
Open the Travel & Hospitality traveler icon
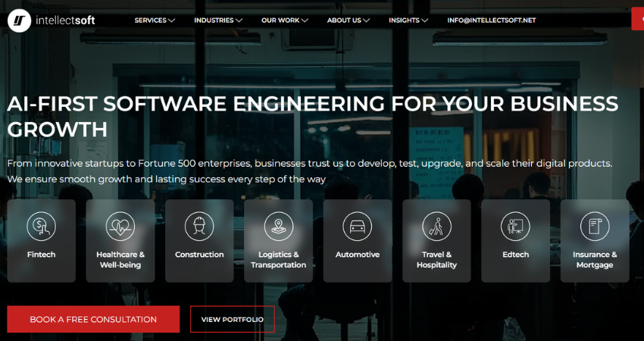[x=436, y=226]
